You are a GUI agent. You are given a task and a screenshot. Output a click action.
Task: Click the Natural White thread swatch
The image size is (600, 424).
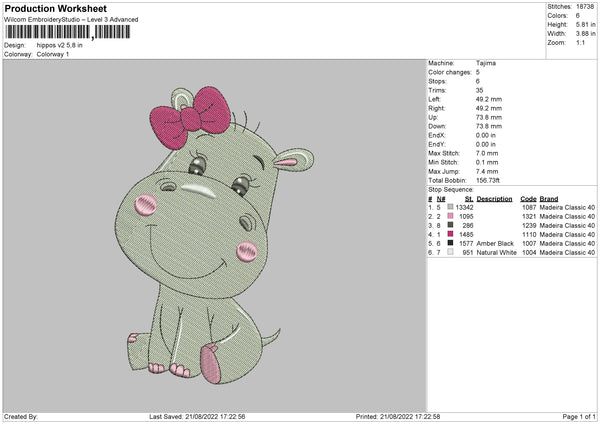tap(450, 252)
